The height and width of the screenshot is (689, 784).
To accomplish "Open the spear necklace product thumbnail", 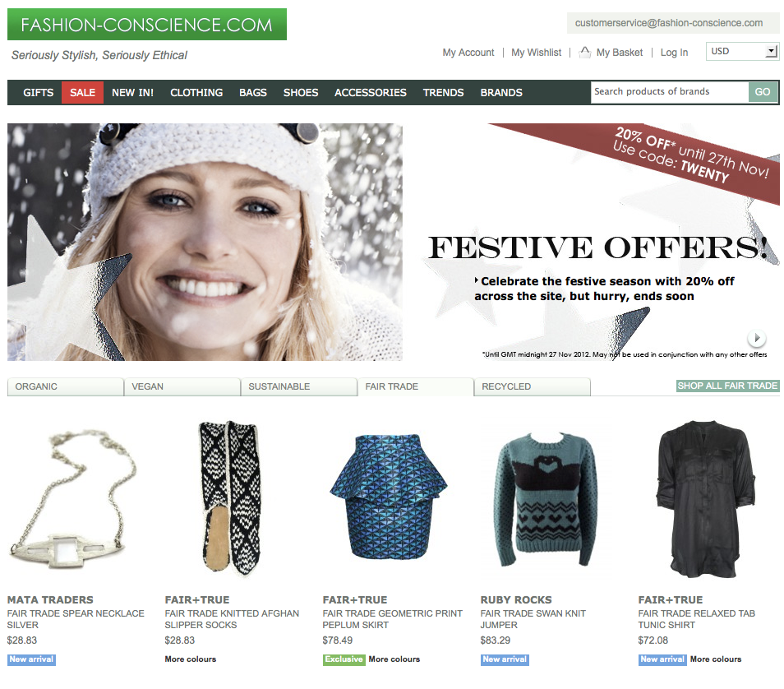I will [73, 499].
